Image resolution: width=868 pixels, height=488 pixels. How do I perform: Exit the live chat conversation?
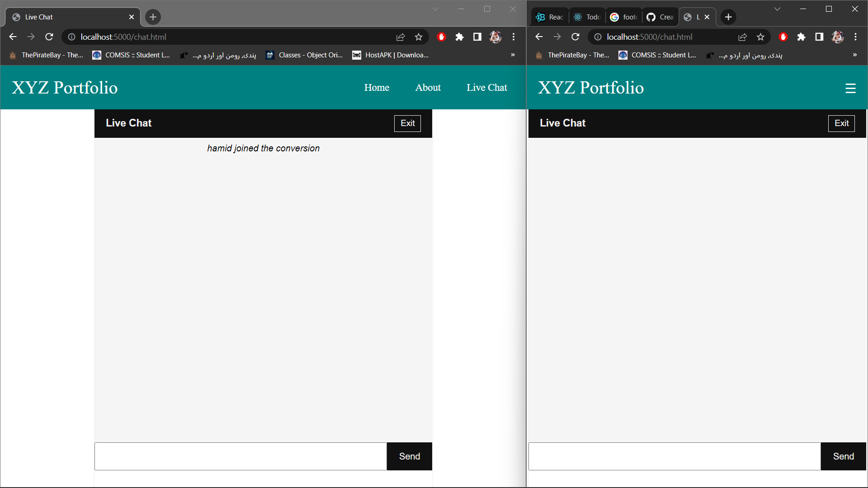[407, 123]
